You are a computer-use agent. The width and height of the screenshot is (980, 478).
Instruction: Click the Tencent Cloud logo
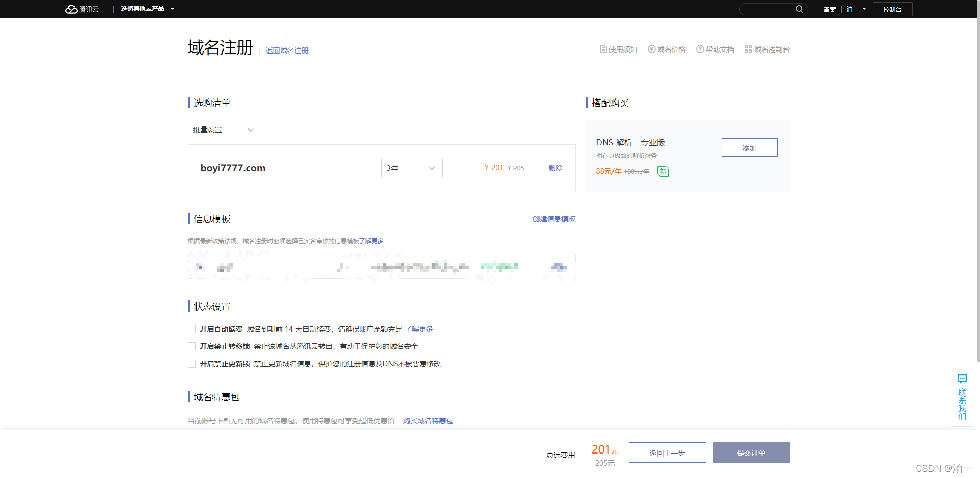pos(82,9)
